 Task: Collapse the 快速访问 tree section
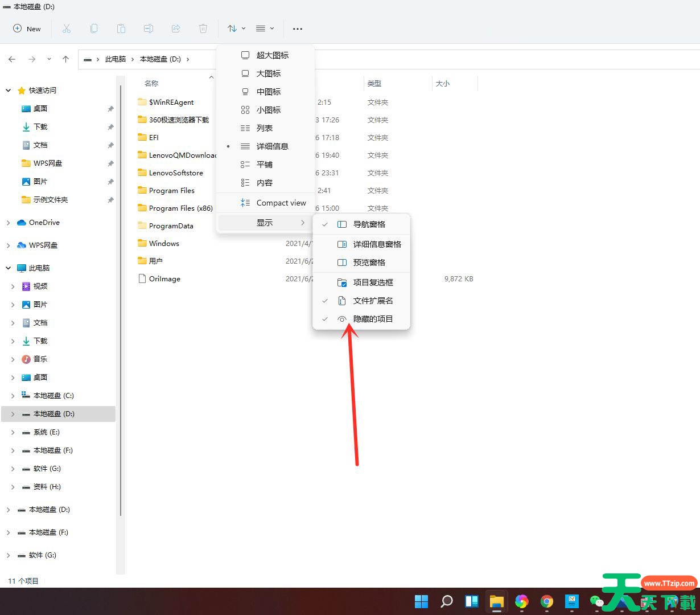[8, 91]
